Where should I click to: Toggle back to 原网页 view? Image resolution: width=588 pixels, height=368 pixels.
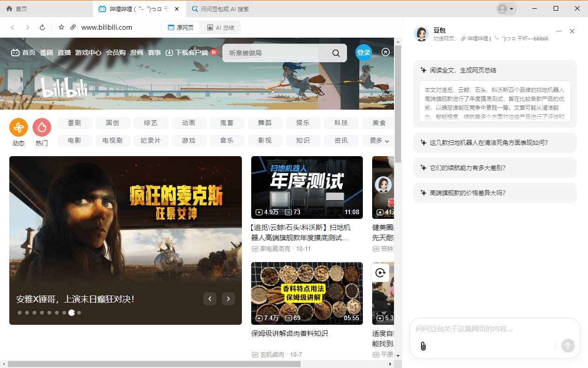pos(180,27)
